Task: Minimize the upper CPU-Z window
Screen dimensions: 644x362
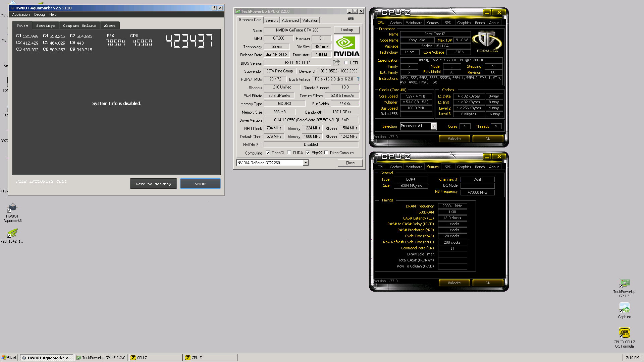Action: (x=487, y=13)
